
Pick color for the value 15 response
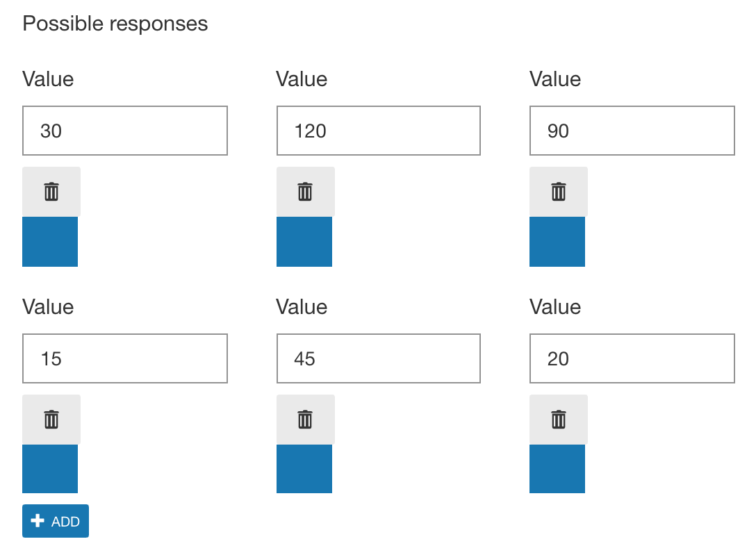[50, 469]
